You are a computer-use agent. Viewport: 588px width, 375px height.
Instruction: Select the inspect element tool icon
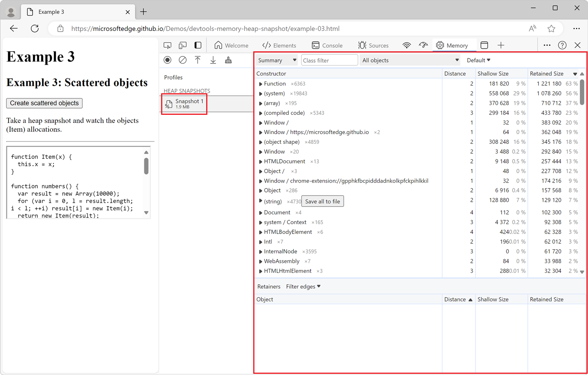pos(167,45)
